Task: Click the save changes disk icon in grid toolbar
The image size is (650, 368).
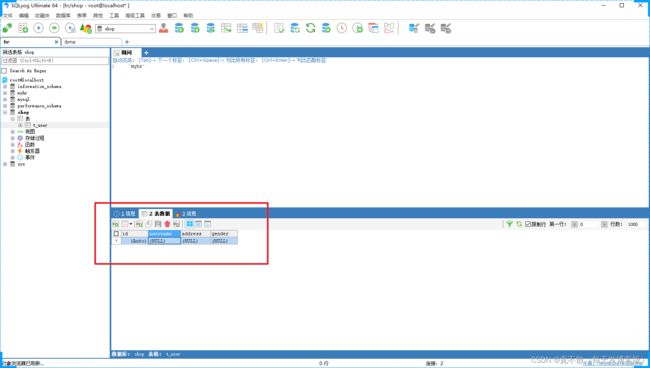Action: click(x=158, y=224)
